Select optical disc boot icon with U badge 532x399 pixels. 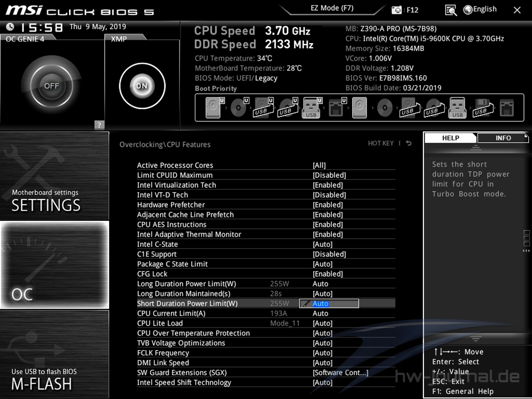click(x=239, y=108)
